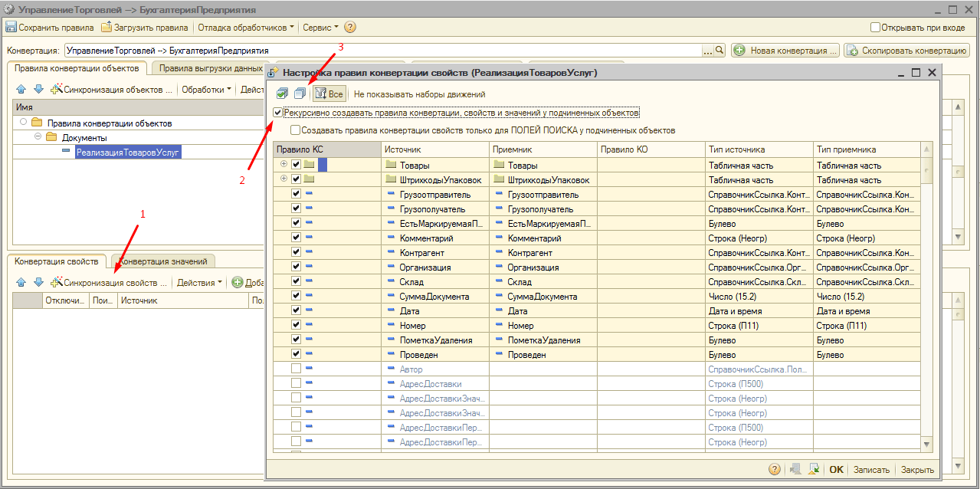This screenshot has width=980, height=489.
Task: Select the Организация cell in Источник column
Action: pyautogui.click(x=435, y=267)
